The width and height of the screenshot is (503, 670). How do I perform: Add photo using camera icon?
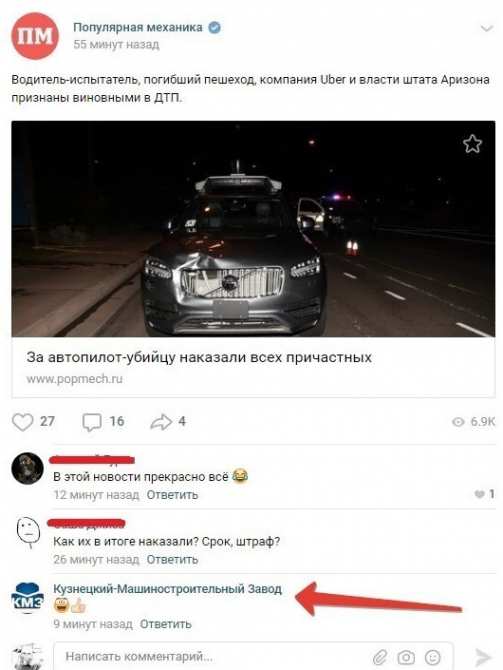click(x=406, y=657)
